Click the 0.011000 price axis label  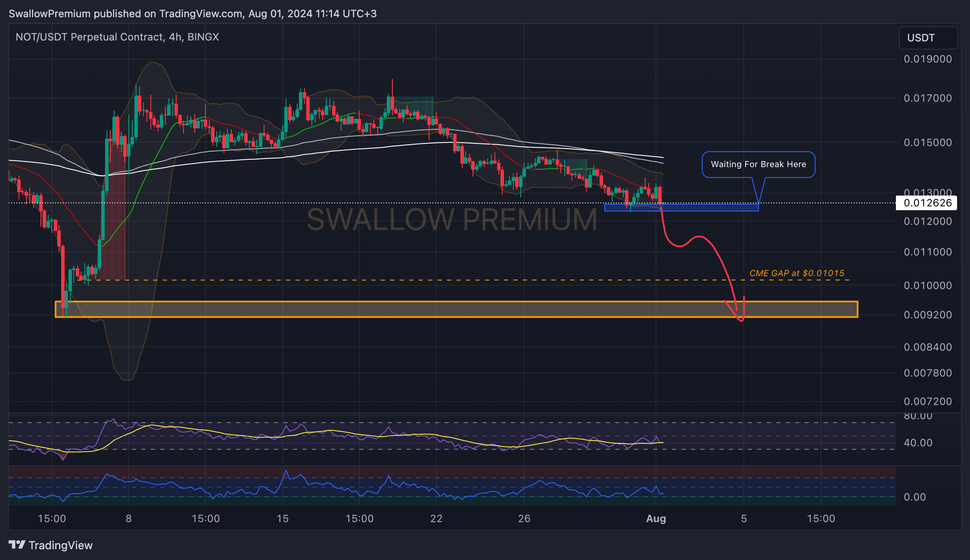[x=928, y=252]
